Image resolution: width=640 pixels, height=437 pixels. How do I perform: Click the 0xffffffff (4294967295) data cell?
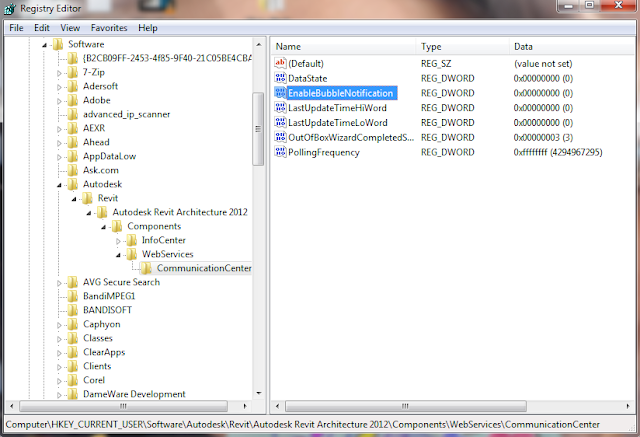point(558,152)
